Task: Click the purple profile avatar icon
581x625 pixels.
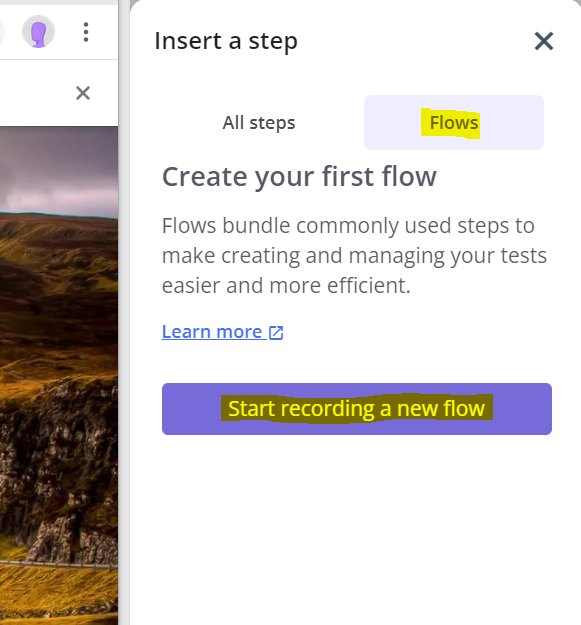Action: [x=38, y=32]
